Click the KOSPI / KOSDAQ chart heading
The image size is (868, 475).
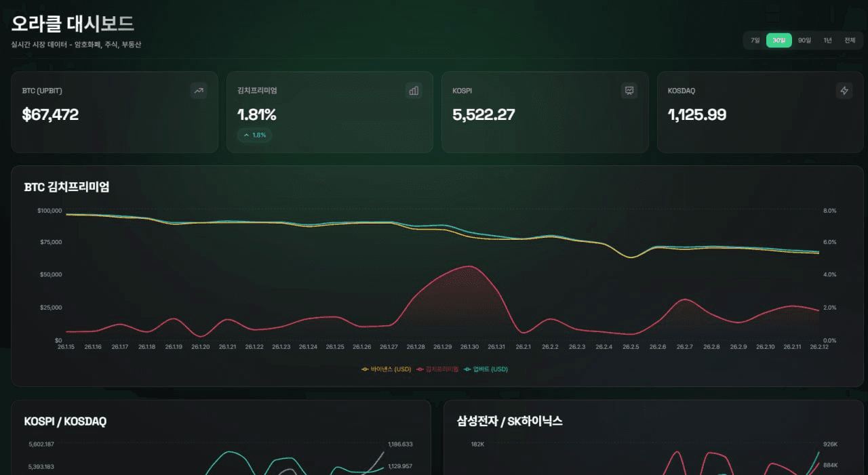(65, 421)
